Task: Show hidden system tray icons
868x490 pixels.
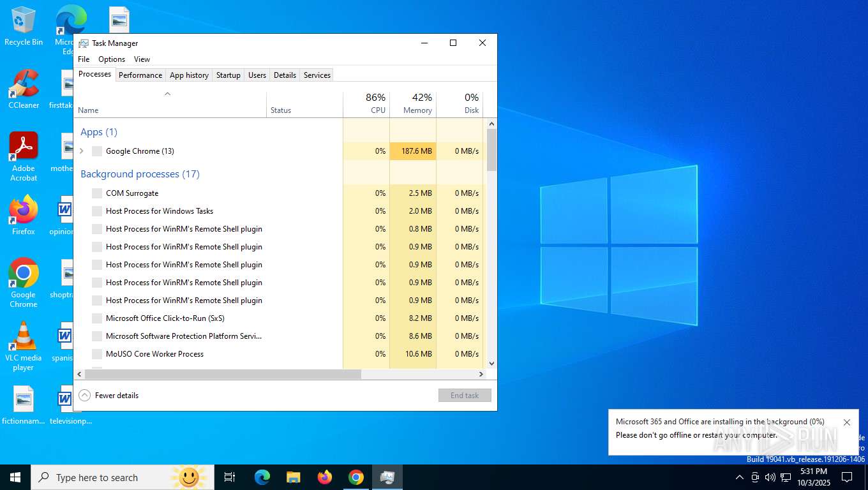Action: 740,477
